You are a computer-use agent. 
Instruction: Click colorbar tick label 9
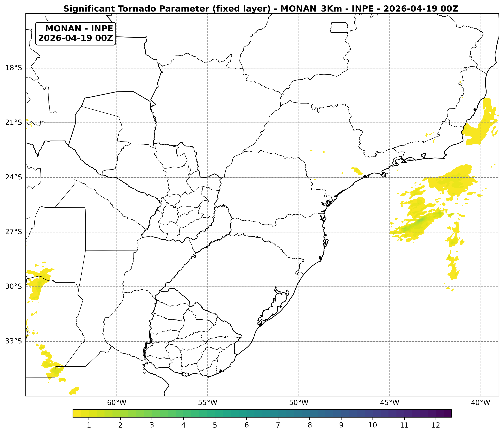coord(341,425)
